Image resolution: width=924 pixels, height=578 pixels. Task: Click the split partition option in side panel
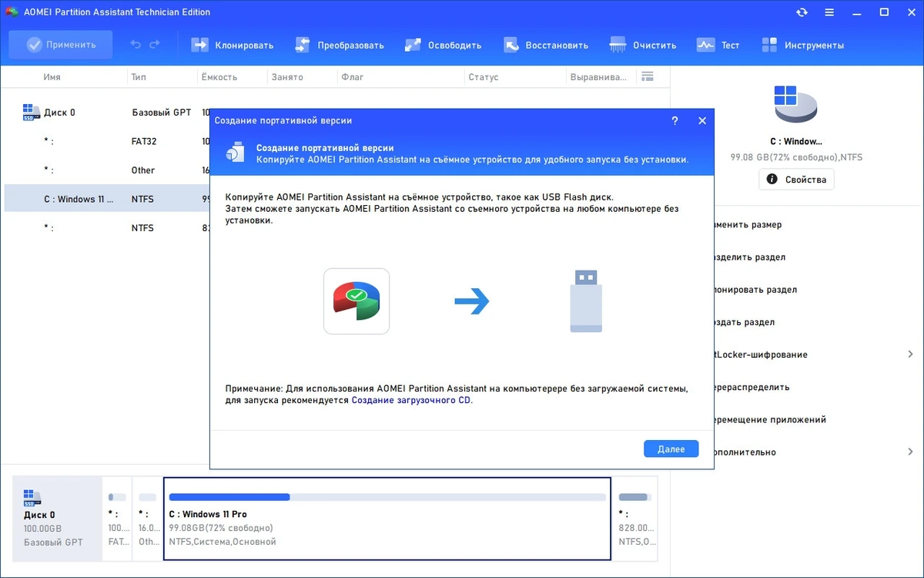coord(749,257)
